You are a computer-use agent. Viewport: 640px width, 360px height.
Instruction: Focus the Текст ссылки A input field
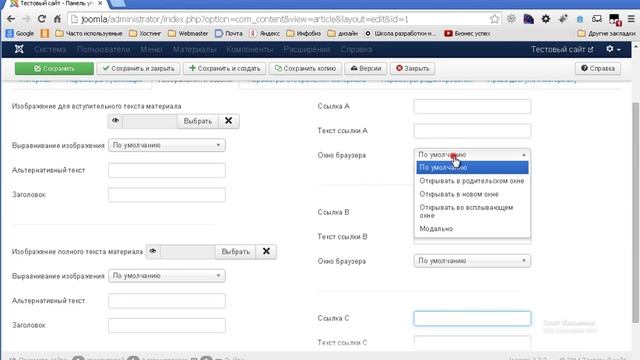[x=472, y=131]
